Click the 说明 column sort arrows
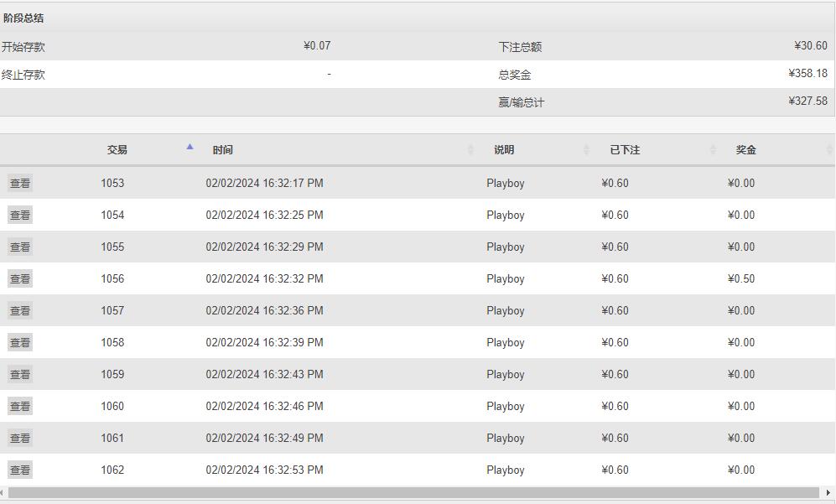Screen dimensions: 836x504 [x=586, y=149]
